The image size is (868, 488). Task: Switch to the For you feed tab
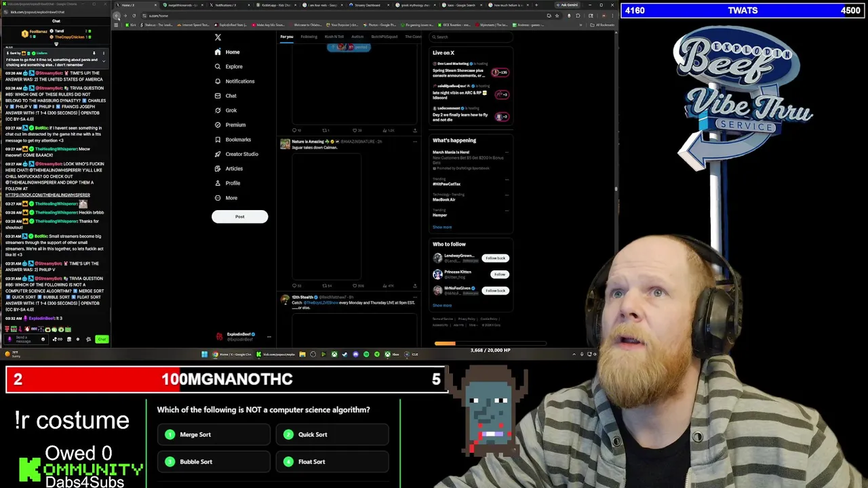click(x=287, y=37)
